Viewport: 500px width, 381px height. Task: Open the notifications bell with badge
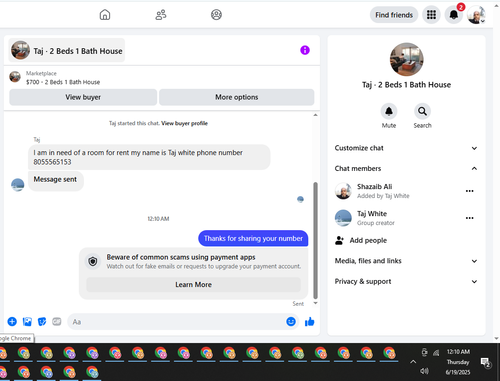(x=454, y=15)
